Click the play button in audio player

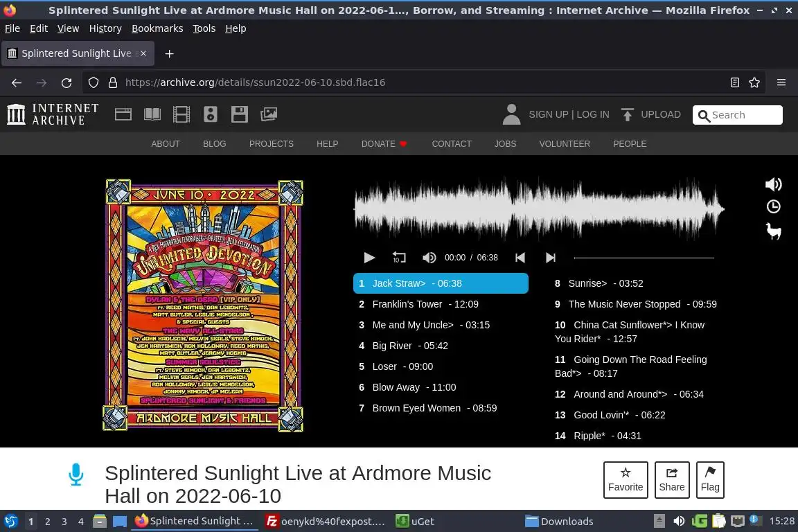(x=369, y=258)
